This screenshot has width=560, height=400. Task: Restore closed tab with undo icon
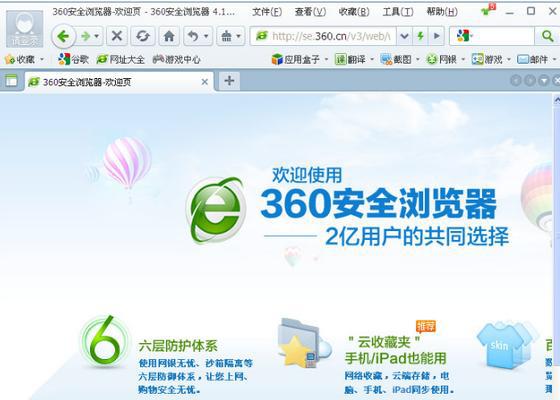(x=193, y=36)
